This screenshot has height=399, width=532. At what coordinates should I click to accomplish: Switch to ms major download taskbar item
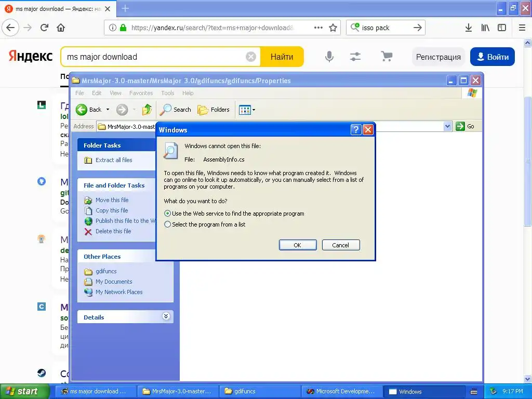pos(96,391)
